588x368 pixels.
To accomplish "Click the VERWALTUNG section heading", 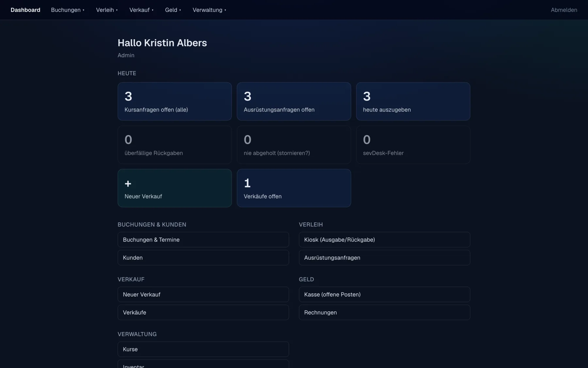I will point(137,334).
